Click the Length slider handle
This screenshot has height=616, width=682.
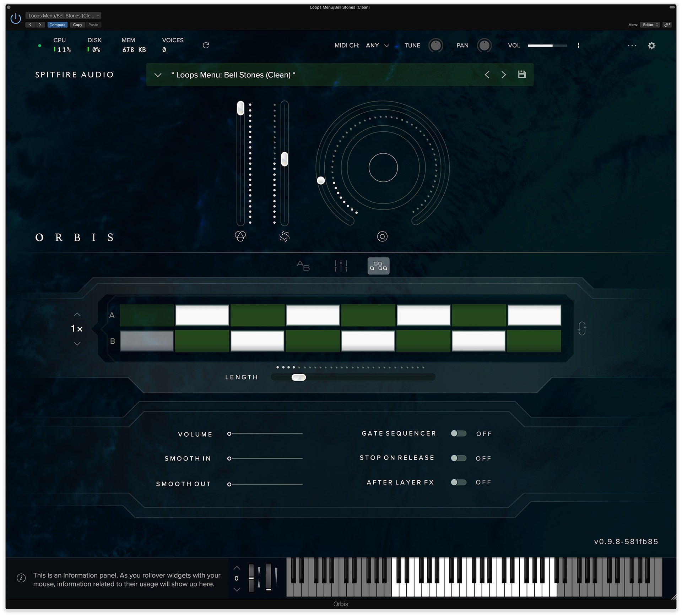click(x=299, y=377)
